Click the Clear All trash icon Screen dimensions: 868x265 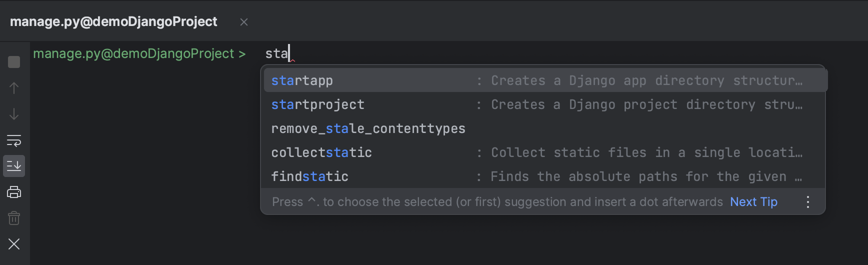(x=14, y=218)
